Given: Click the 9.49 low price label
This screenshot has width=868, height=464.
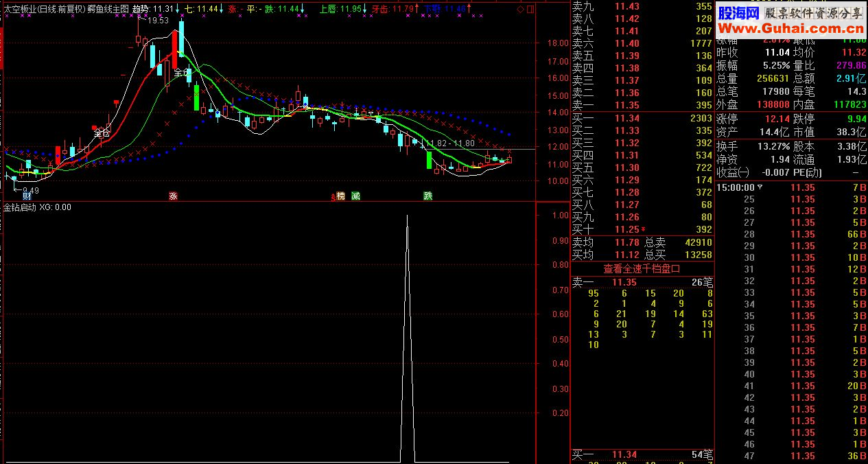Looking at the screenshot, I should pyautogui.click(x=30, y=190).
